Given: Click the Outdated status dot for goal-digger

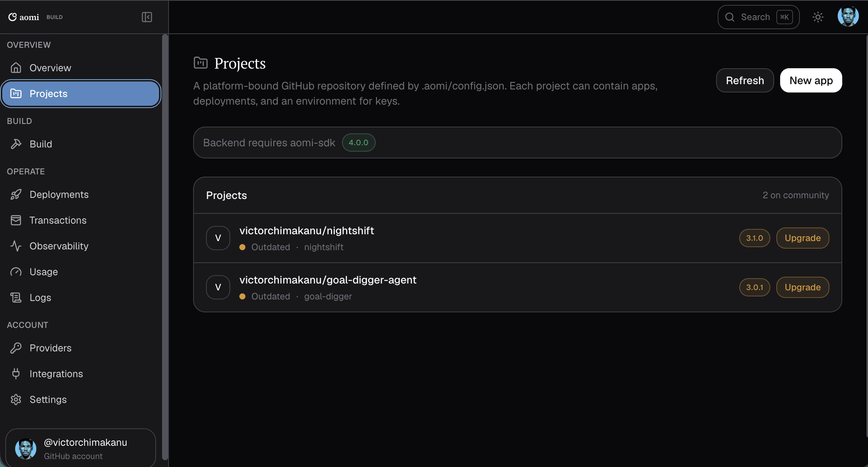Looking at the screenshot, I should 242,296.
